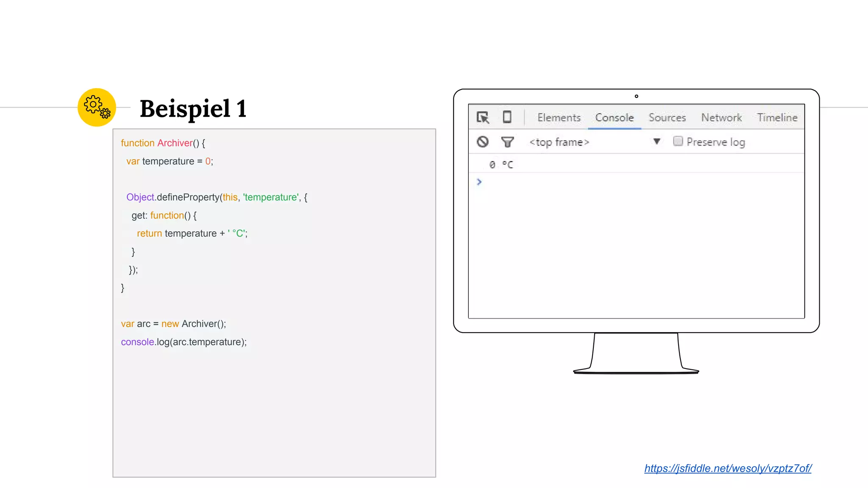Open the Sources tab
This screenshot has height=488, width=868.
(667, 118)
